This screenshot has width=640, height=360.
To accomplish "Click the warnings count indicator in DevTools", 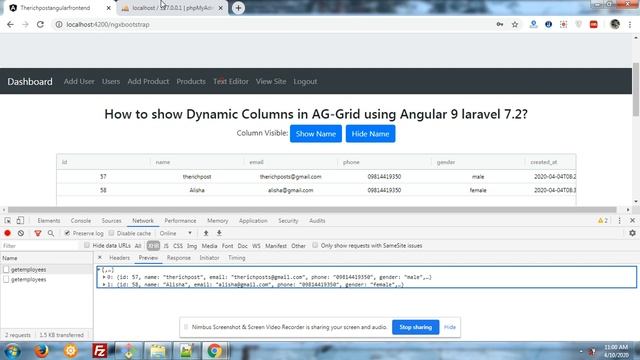I will (603, 220).
